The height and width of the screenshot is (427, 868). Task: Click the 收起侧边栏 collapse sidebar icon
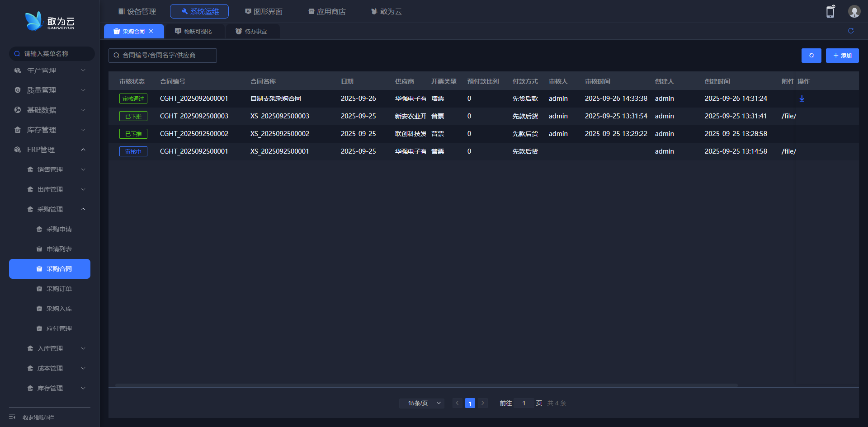[12, 418]
